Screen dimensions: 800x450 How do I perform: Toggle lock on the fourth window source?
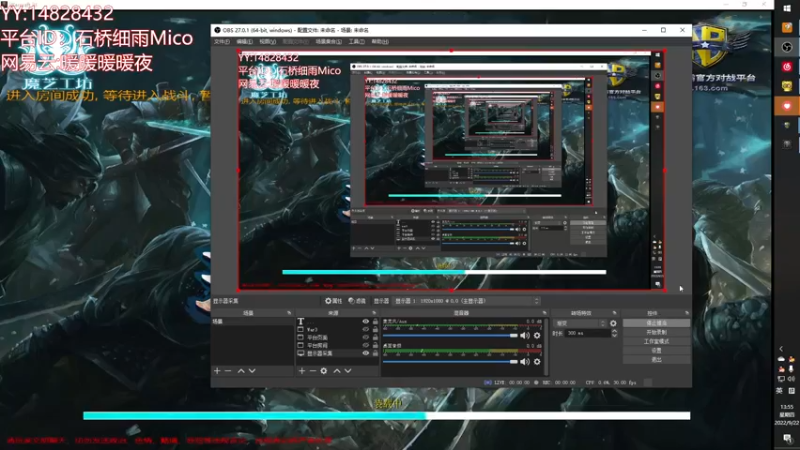pyautogui.click(x=376, y=345)
